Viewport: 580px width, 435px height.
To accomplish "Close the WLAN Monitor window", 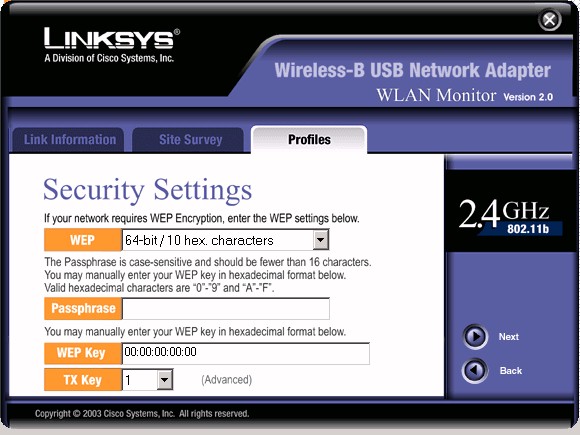I will pyautogui.click(x=549, y=20).
